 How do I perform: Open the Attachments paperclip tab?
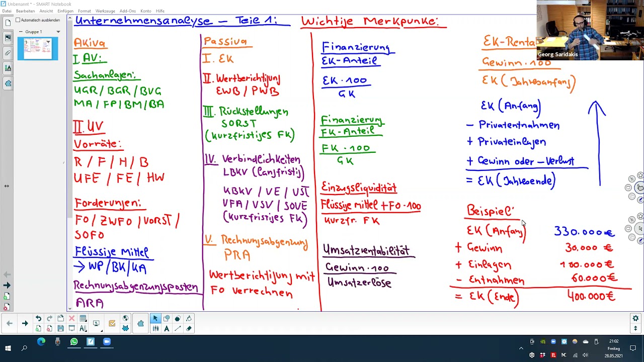click(x=8, y=53)
